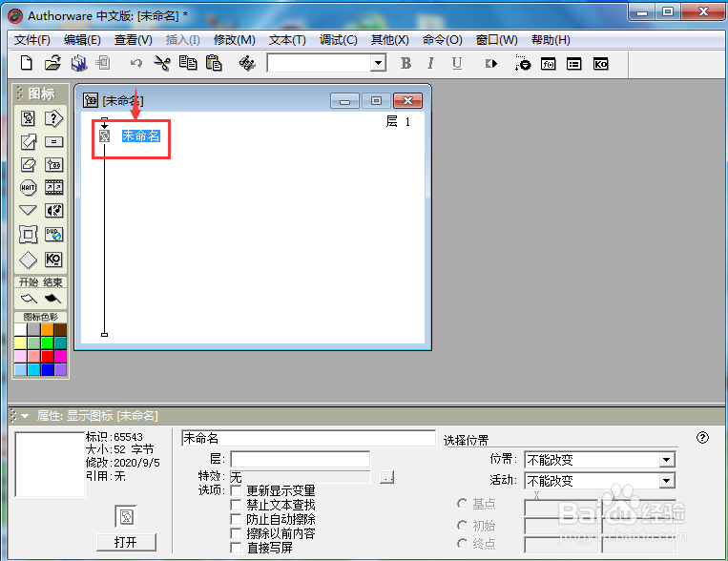
Task: Open the 调试(C) menu
Action: click(x=339, y=40)
